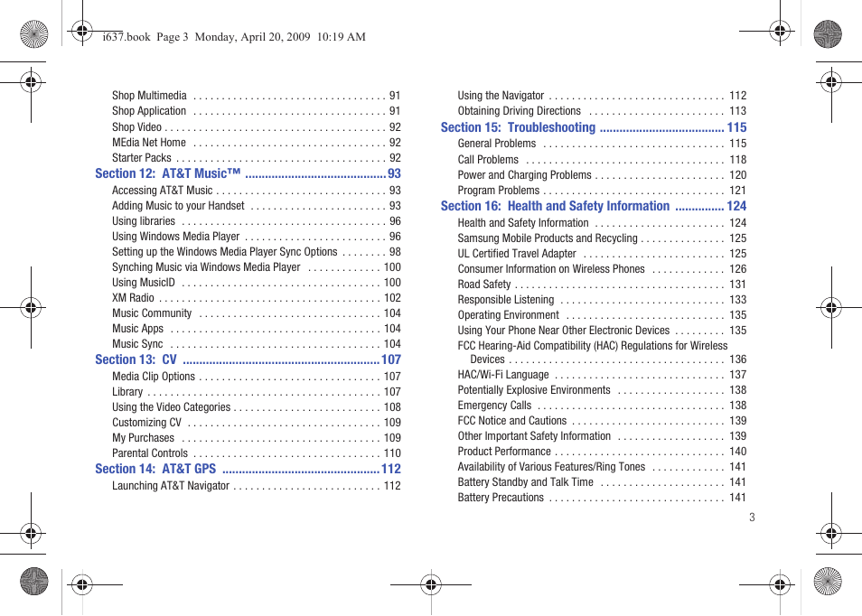
Task: Open Section 16: Health and Safety Information heading
Action: (x=594, y=206)
